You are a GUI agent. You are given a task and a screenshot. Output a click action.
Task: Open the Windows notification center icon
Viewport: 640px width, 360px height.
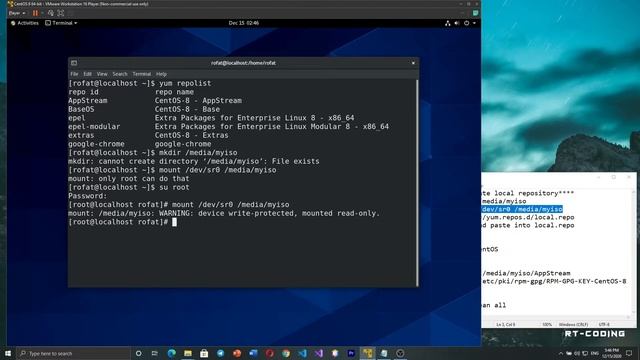click(629, 353)
